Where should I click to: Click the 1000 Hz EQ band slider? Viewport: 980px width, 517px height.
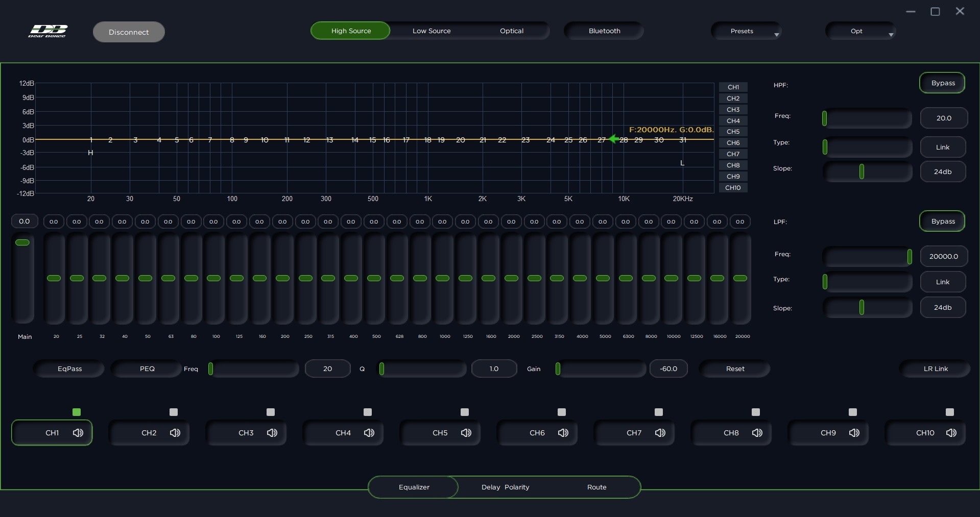click(x=443, y=278)
